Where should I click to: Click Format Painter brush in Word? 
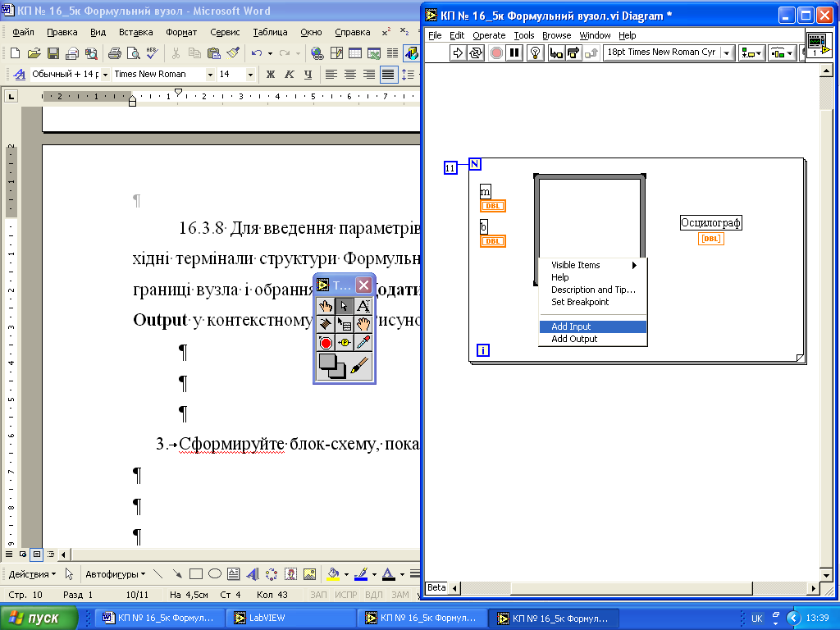point(232,52)
